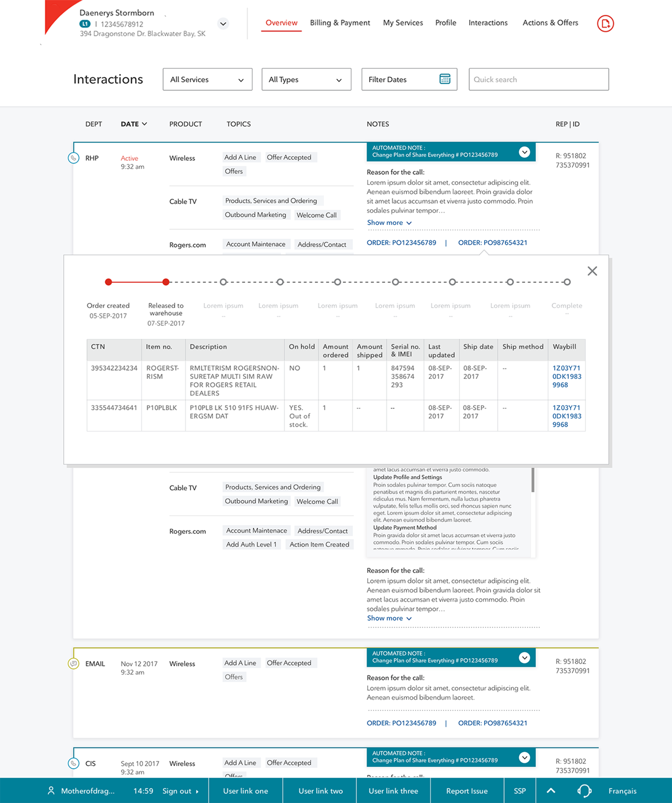Open the All Services dropdown
This screenshot has height=803, width=672.
pyautogui.click(x=207, y=80)
